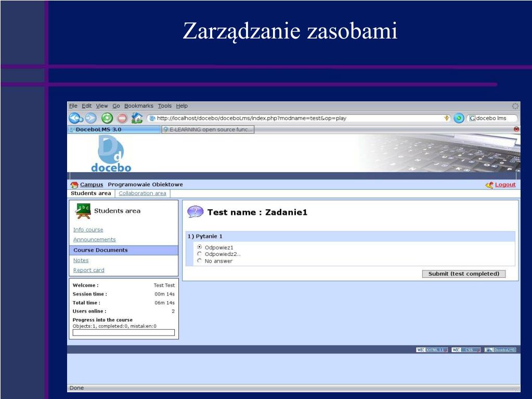Click the Done status bar text
Viewport: 532px width, 399px height.
[76, 388]
